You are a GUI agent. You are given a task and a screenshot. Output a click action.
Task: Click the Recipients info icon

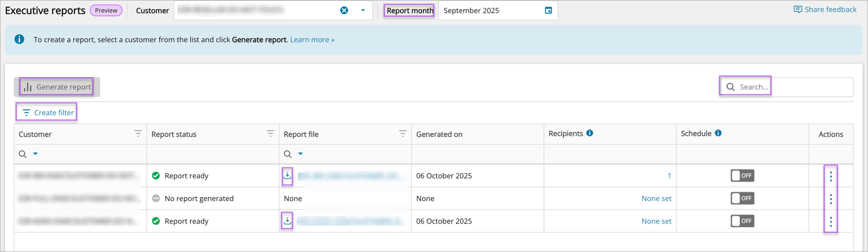click(589, 133)
